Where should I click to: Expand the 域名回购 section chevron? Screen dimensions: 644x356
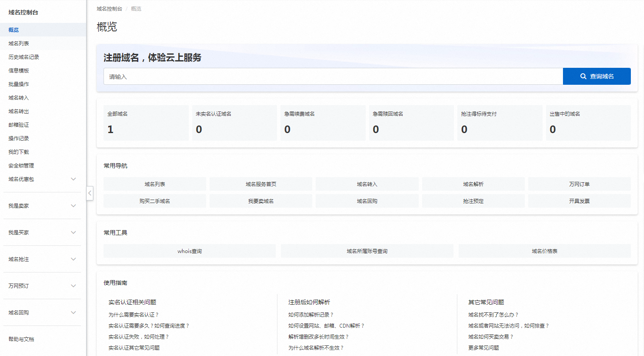pos(73,313)
